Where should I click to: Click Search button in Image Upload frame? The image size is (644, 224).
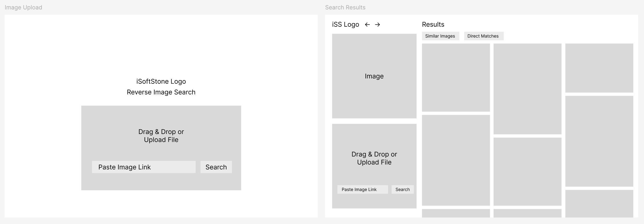[216, 167]
